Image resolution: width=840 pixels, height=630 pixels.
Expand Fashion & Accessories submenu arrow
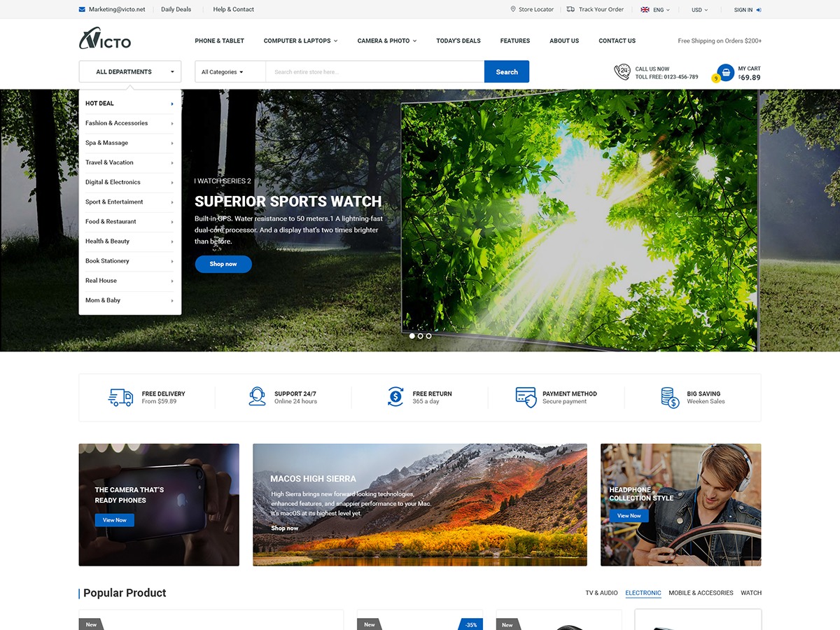pos(172,123)
